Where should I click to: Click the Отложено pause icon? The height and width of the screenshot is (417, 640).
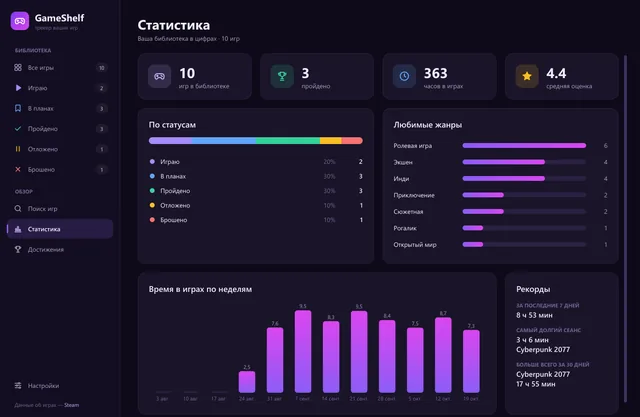point(18,149)
